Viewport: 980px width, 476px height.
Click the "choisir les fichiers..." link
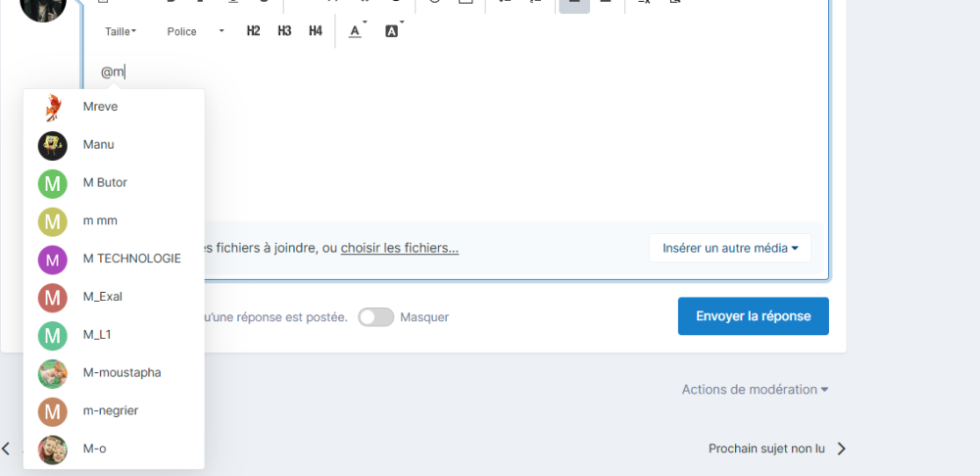[400, 248]
